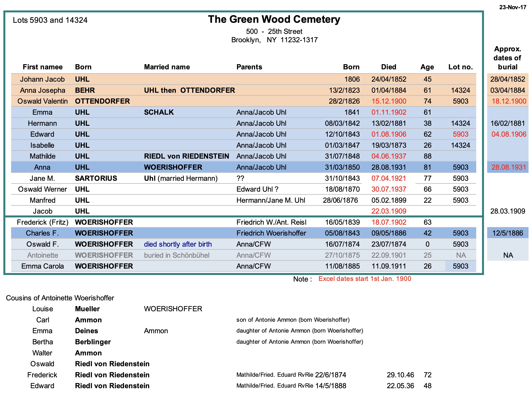Click 'buried in Schönbühel' note

point(177,255)
